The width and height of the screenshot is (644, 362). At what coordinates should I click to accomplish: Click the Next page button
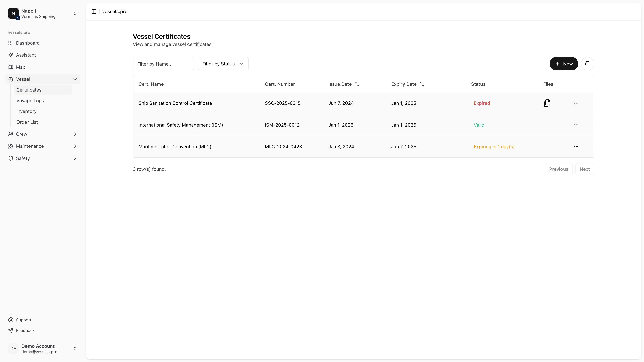[x=584, y=169]
